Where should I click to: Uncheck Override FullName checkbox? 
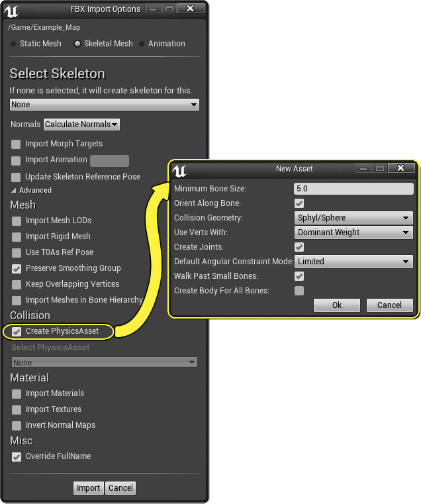pos(17,457)
